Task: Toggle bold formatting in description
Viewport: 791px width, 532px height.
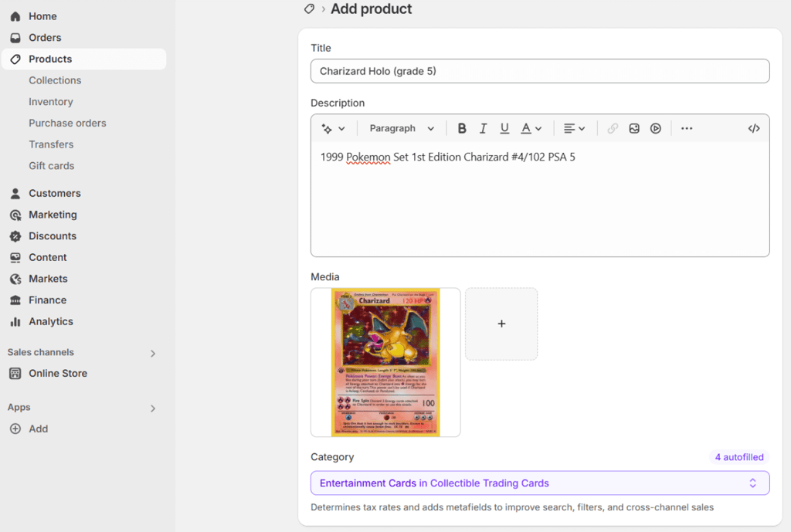Action: [x=462, y=129]
